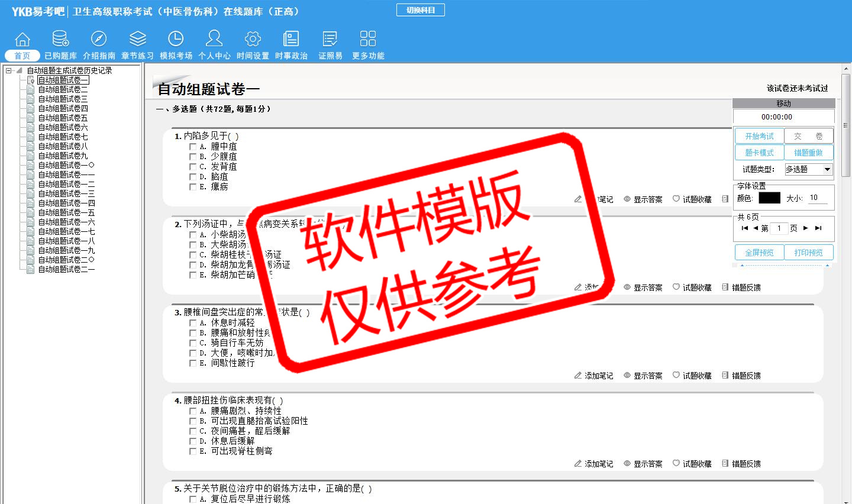The image size is (852, 504).
Task: Select 自动组题试卷五 in the tree
Action: (63, 118)
